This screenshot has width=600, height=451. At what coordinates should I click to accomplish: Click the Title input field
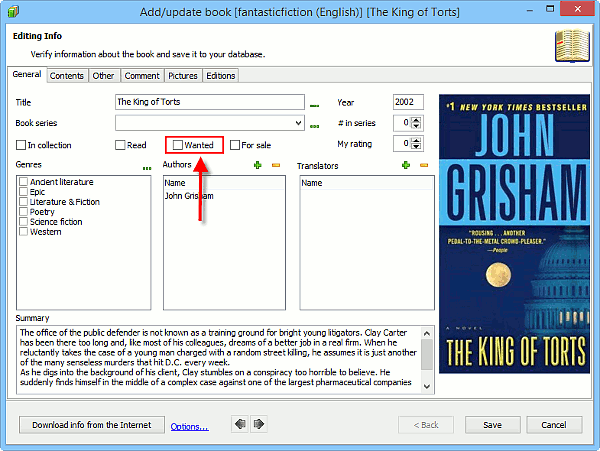click(210, 102)
